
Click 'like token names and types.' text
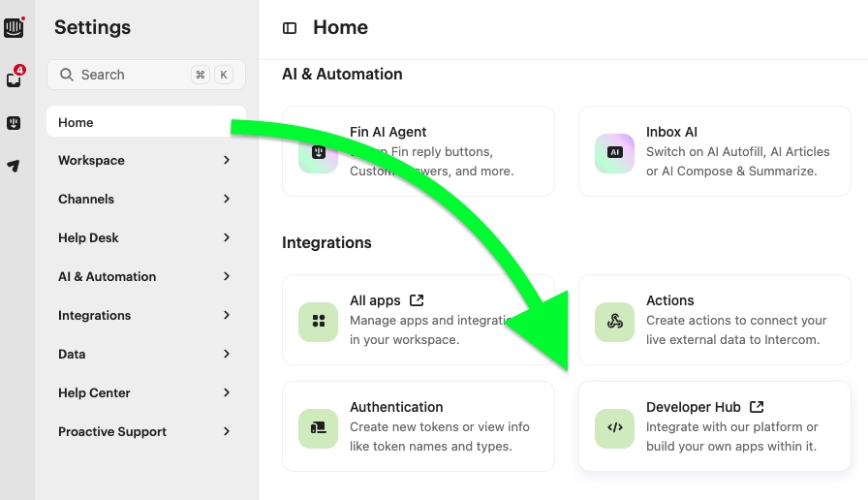point(431,447)
